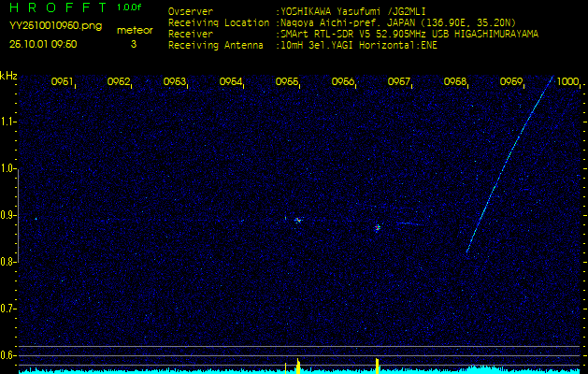Click the version number 1.0.0f
The image size is (588, 374).
click(x=129, y=7)
